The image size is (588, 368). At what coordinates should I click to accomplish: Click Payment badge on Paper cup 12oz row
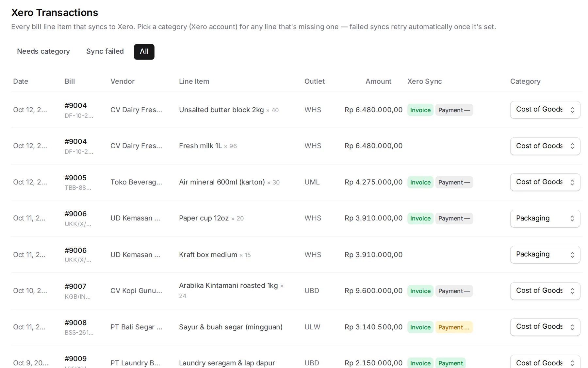coord(454,219)
